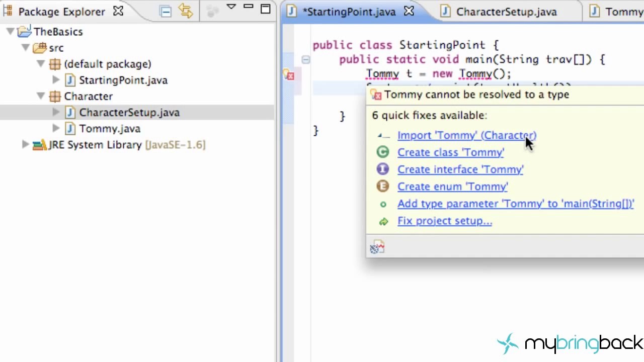Click Create enum 'Tommy' quick fix
This screenshot has width=644, height=362.
[x=453, y=187]
